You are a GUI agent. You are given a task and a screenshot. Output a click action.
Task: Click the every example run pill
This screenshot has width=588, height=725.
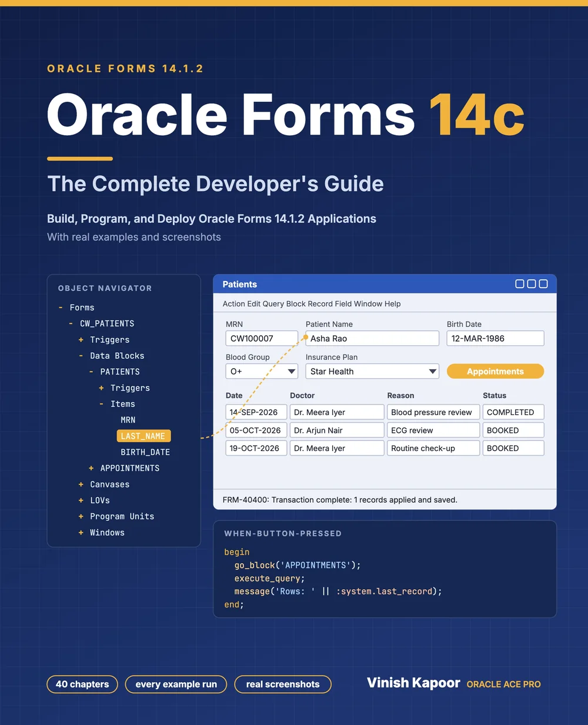click(x=176, y=684)
